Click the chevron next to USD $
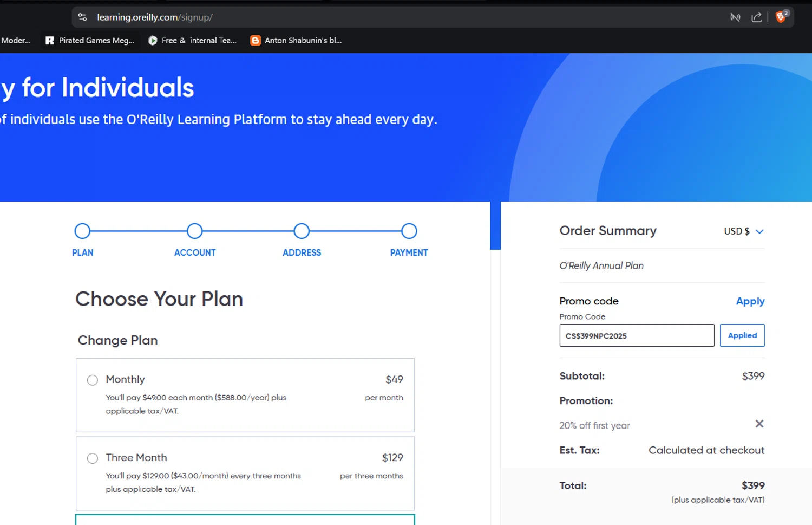This screenshot has height=525, width=812. (x=759, y=231)
